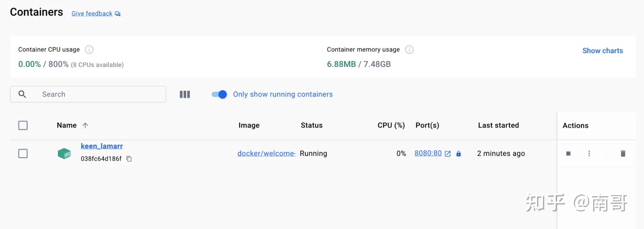
Task: Toggle Only show running containers switch
Action: click(x=219, y=94)
